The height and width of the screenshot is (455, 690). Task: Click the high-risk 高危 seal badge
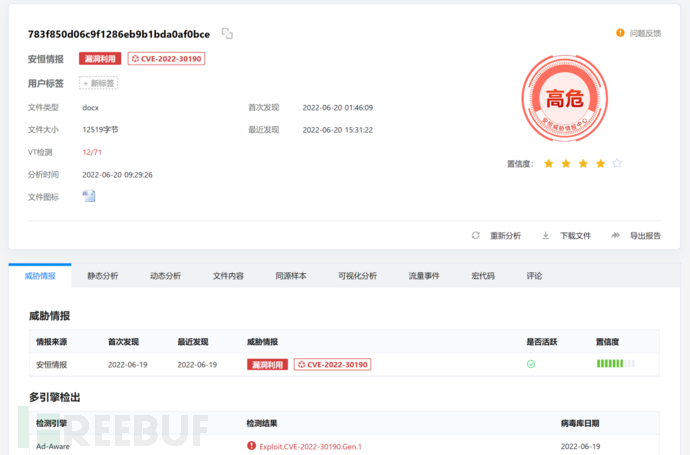pos(565,98)
